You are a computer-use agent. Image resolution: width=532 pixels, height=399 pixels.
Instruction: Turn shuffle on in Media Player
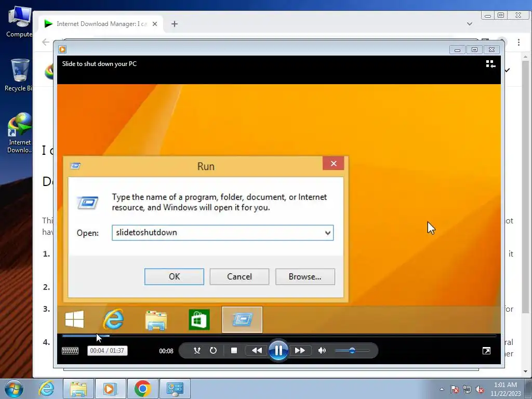(197, 351)
